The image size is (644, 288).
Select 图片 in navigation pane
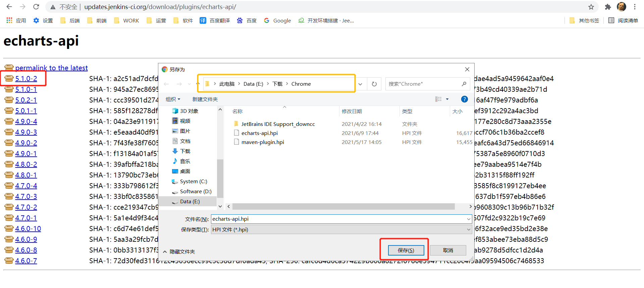[x=181, y=131]
